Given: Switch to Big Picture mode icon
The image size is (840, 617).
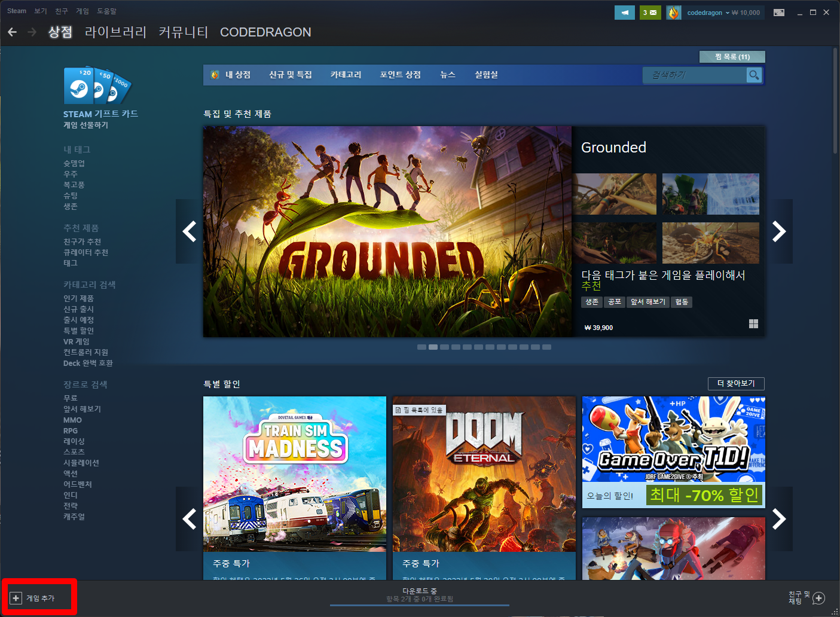Looking at the screenshot, I should click(779, 13).
